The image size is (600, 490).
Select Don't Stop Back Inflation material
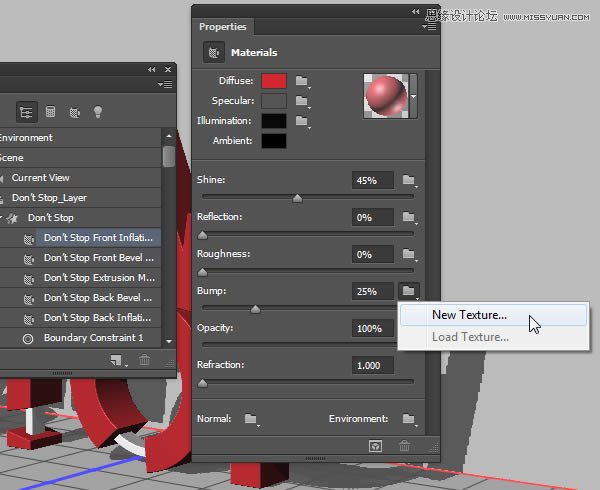pyautogui.click(x=80, y=317)
